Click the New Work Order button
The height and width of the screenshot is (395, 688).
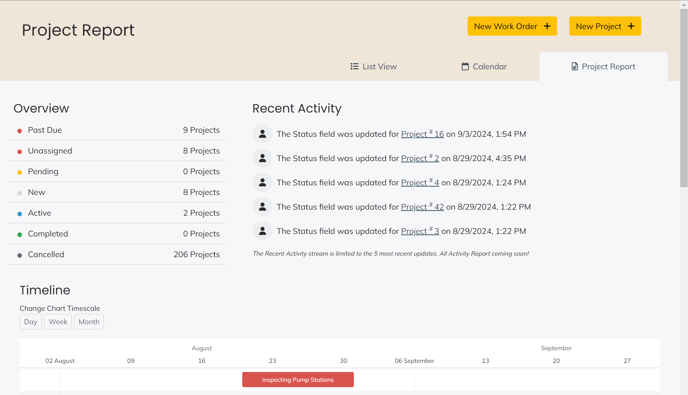[x=512, y=26]
